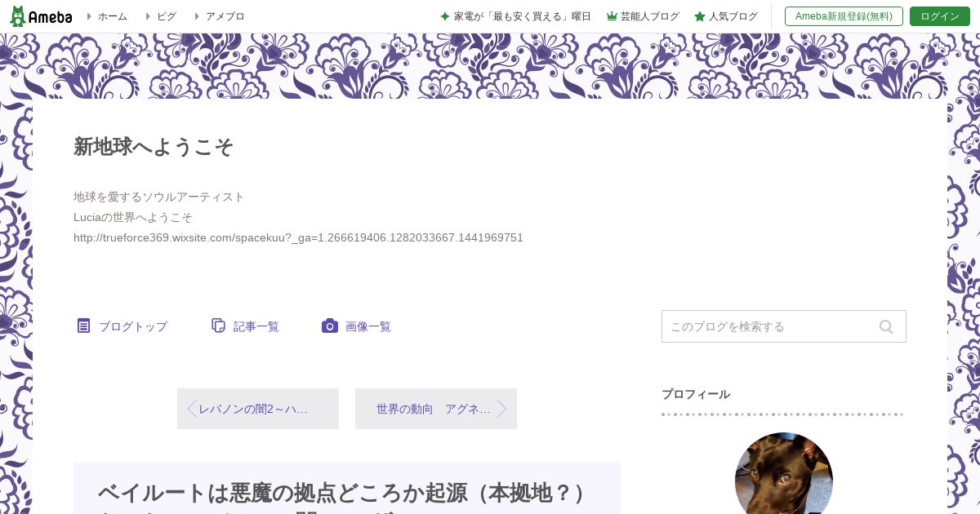
Task: Click Ameba新規登録(無料) button
Action: [844, 16]
